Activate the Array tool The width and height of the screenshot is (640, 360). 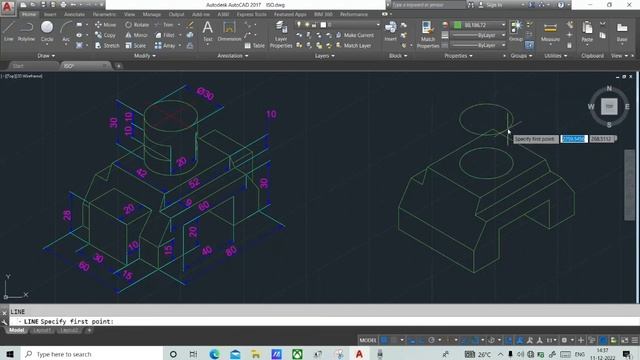click(165, 45)
